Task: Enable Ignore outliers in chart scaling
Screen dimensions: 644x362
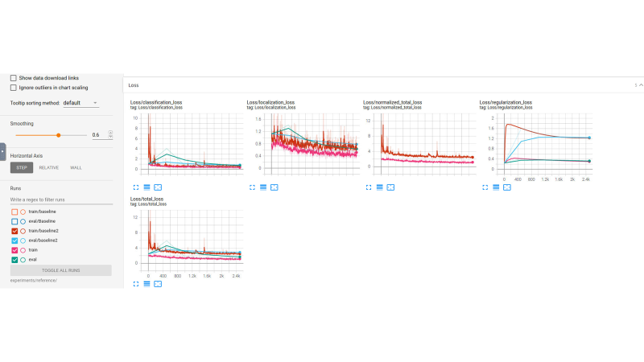Action: pyautogui.click(x=14, y=88)
